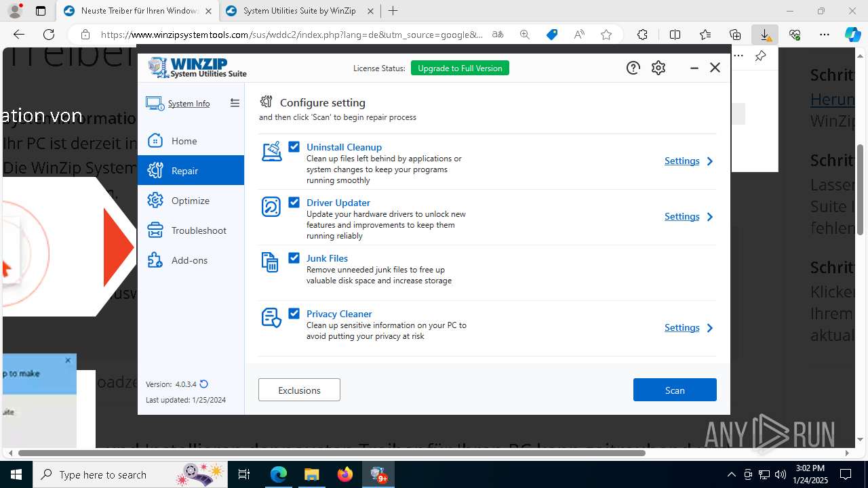The image size is (868, 488).
Task: Click the shopping tag icon in address bar
Action: click(x=552, y=35)
